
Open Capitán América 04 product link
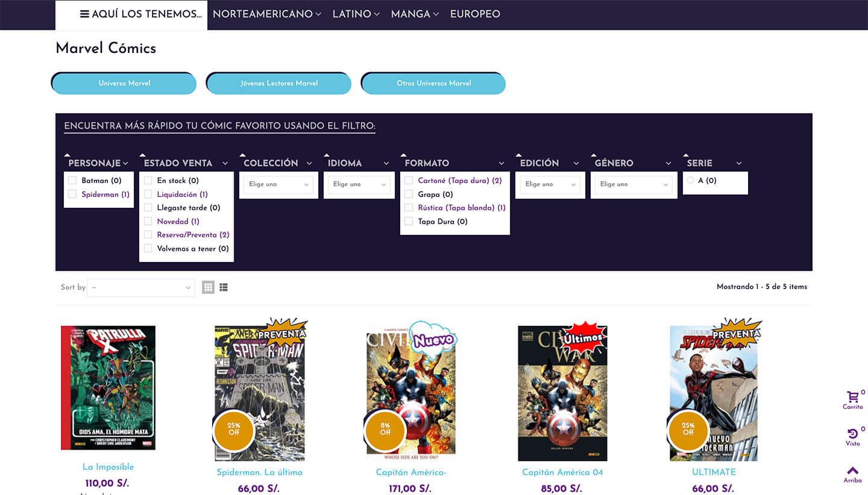562,472
